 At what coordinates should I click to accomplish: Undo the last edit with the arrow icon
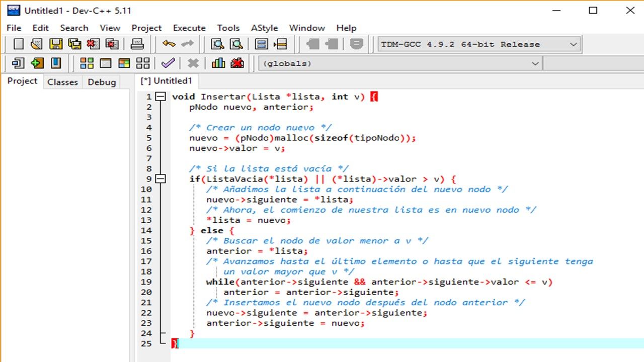pyautogui.click(x=169, y=44)
